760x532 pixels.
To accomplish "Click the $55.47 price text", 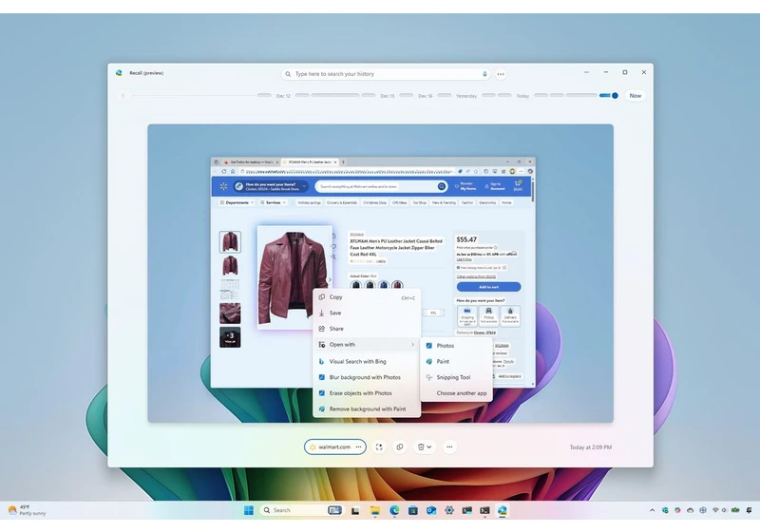I will (466, 239).
